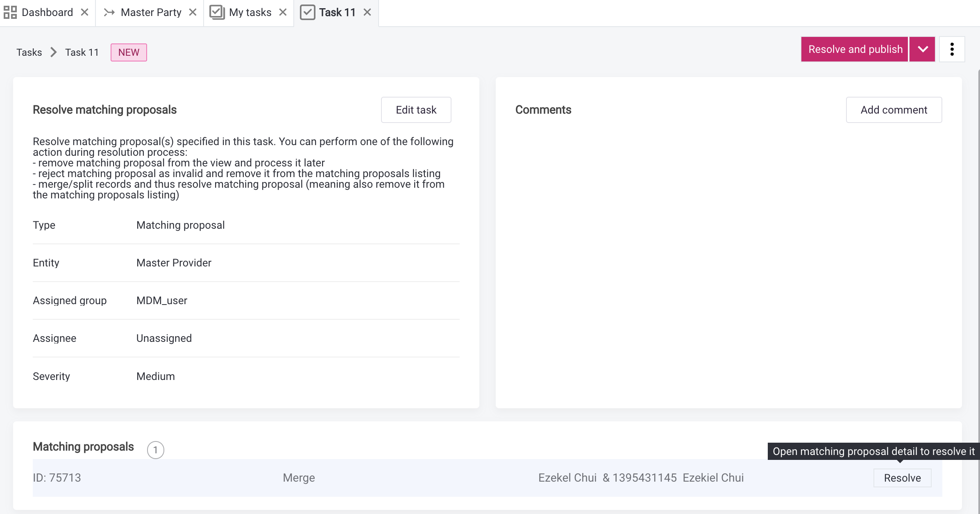Close the My tasks tab
The width and height of the screenshot is (980, 514).
[283, 12]
